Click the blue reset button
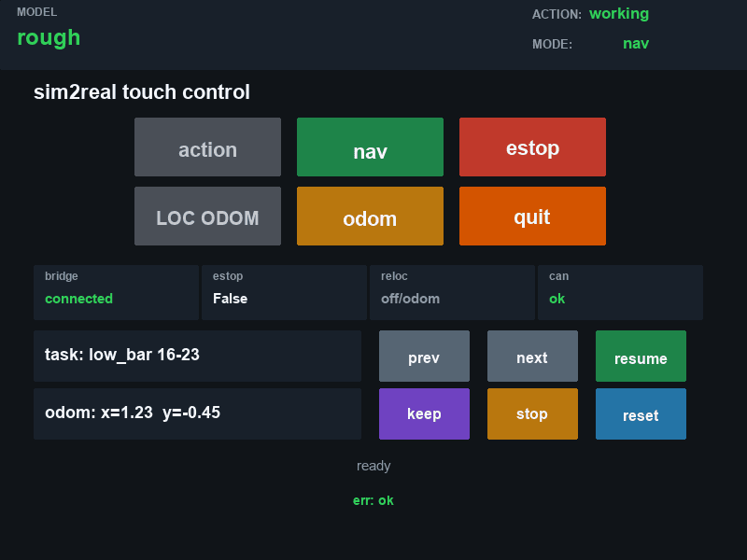Image resolution: width=747 pixels, height=560 pixels. coord(641,413)
